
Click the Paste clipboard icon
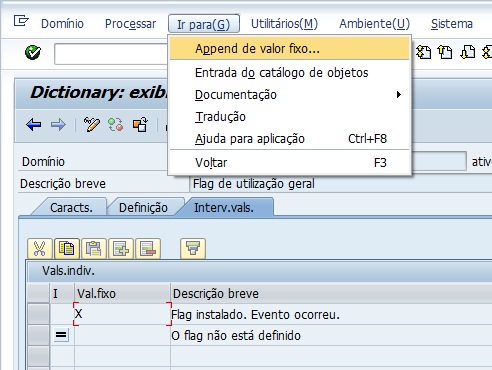[x=94, y=249]
